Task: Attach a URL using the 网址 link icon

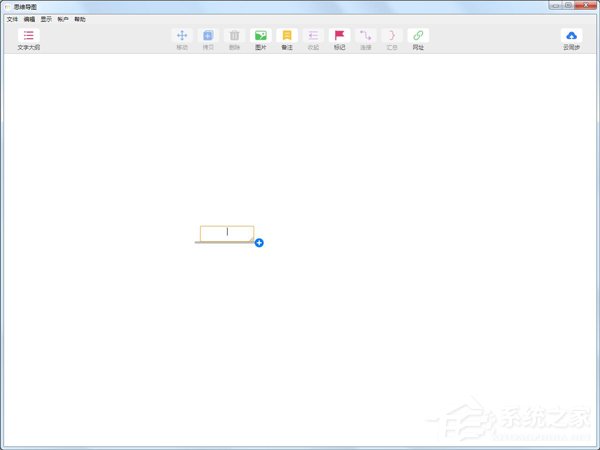Action: (x=418, y=36)
